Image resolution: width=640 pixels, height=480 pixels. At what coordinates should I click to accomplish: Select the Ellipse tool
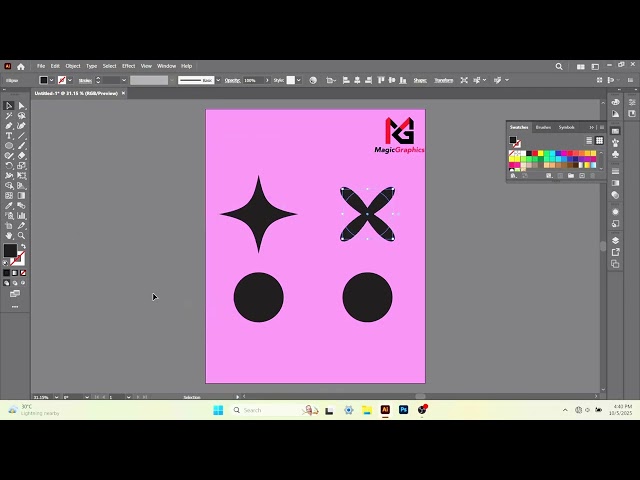pyautogui.click(x=9, y=146)
